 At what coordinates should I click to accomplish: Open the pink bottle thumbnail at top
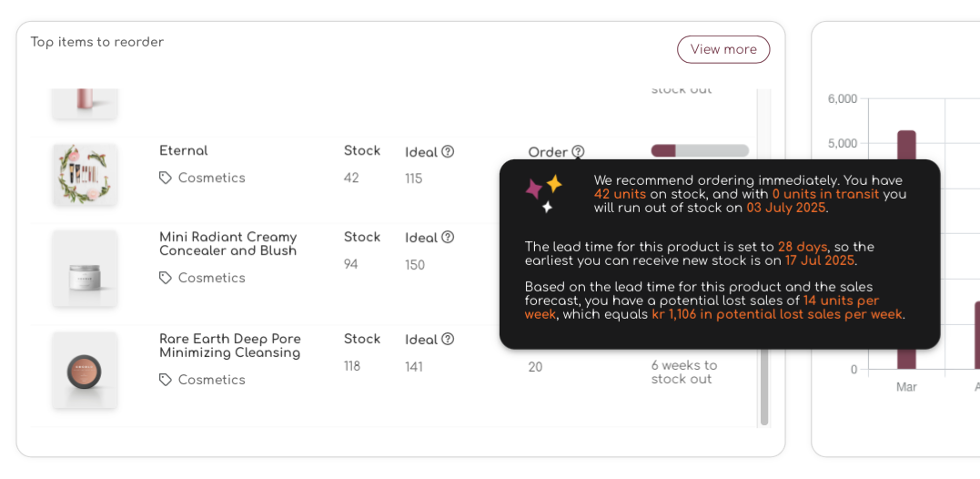coord(85,103)
